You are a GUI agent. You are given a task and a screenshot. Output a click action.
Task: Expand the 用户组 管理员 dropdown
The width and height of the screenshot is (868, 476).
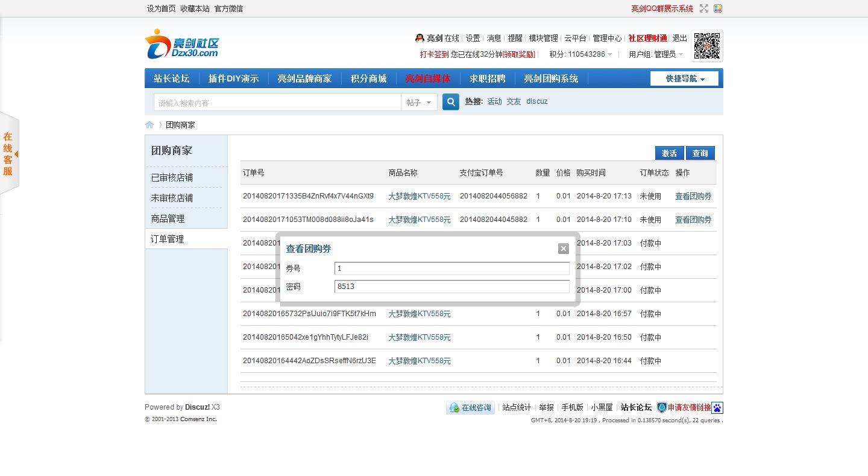click(x=681, y=54)
